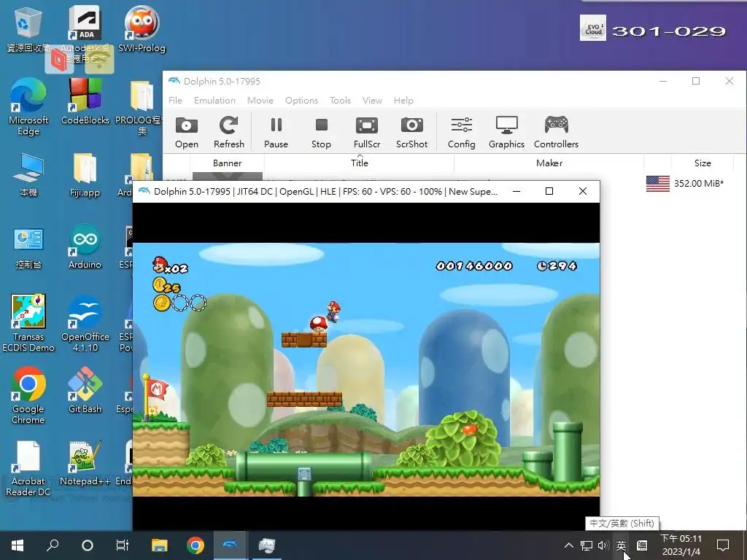This screenshot has width=747, height=560.
Task: Open the notification center icon
Action: (x=723, y=545)
